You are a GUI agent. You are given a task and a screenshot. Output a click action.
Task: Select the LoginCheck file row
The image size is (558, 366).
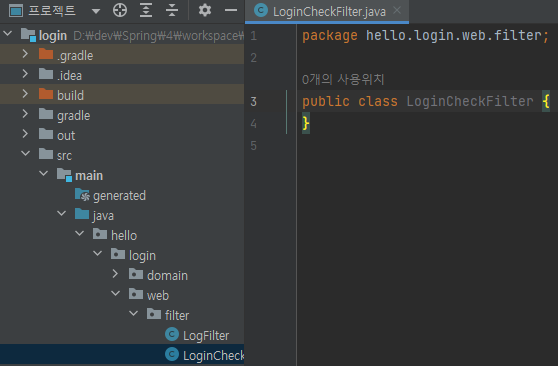[122, 355]
